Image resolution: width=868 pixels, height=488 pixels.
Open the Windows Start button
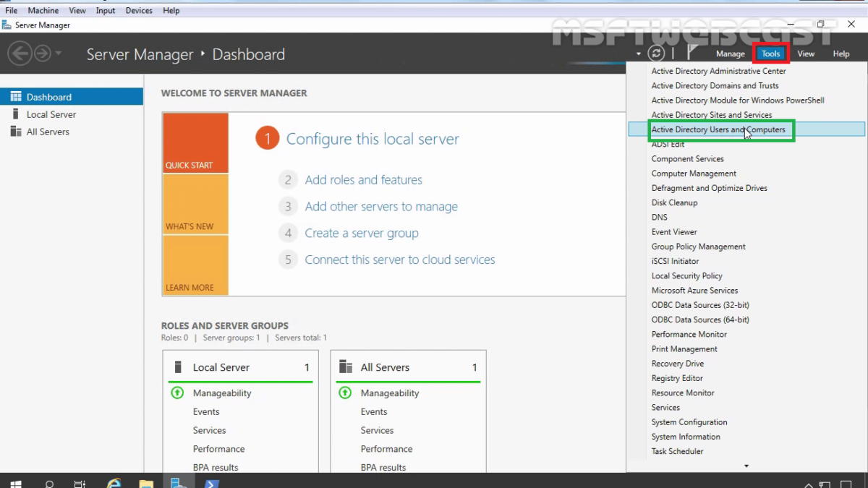tap(15, 483)
